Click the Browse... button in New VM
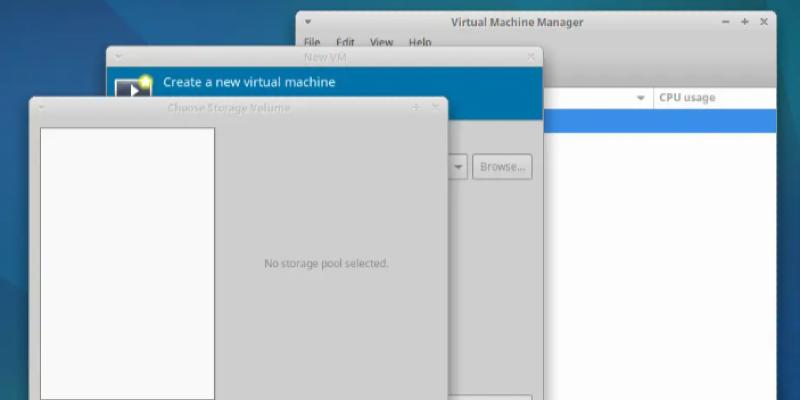The image size is (800, 400). 502,167
